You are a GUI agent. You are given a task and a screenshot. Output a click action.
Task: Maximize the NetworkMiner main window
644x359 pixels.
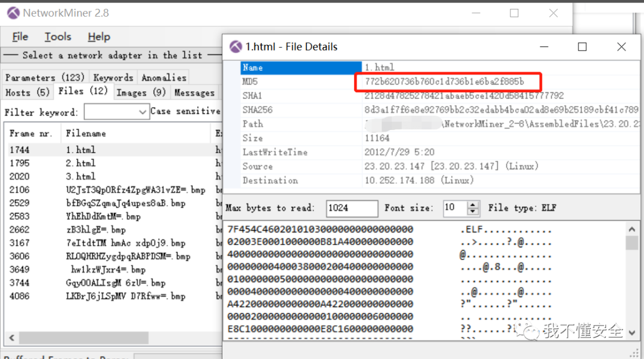click(514, 13)
